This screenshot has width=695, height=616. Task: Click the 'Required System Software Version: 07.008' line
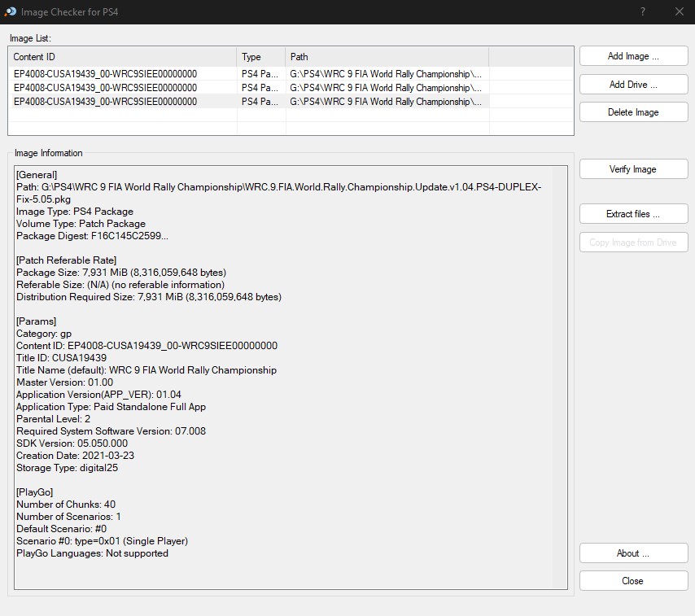pyautogui.click(x=111, y=431)
